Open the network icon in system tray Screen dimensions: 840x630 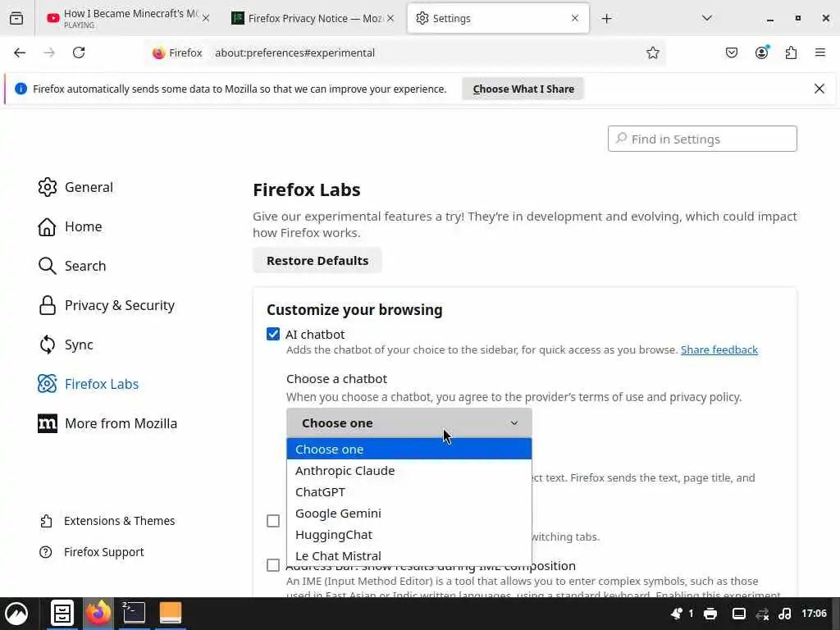coord(762,614)
